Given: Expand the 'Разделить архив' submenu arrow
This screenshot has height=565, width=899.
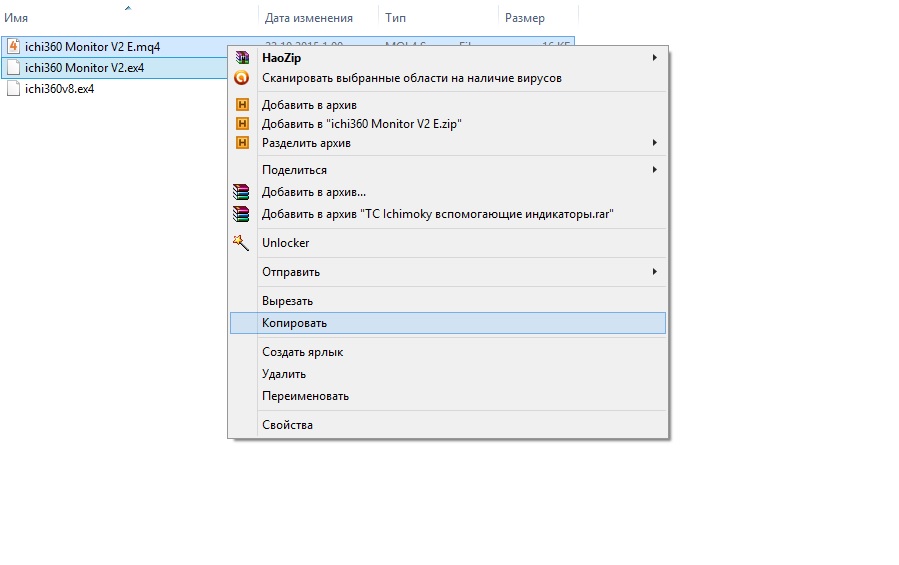Looking at the screenshot, I should point(654,142).
